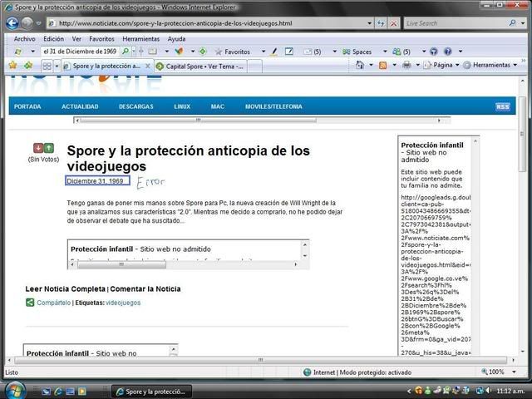
Task: Open recent pages dropdown beside Forward
Action: (38, 23)
